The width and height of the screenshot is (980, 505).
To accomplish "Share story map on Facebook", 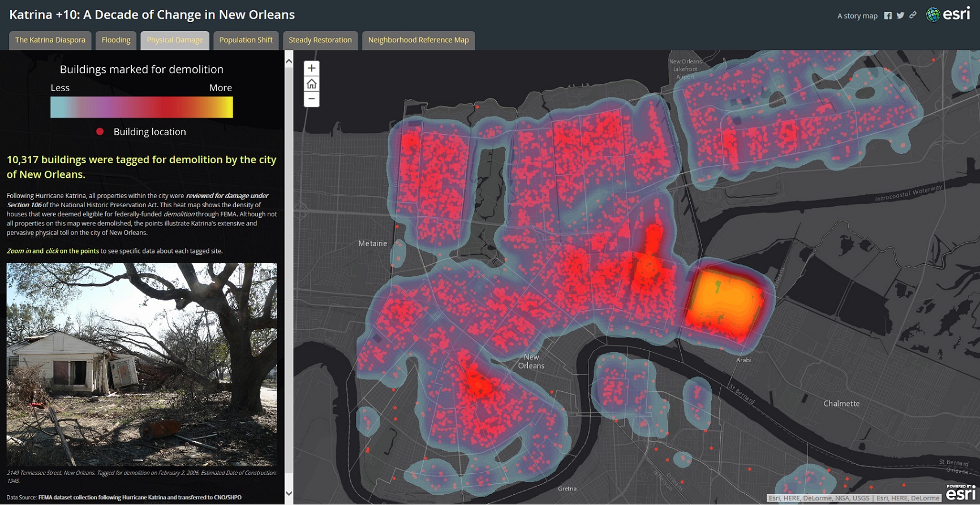I will pos(888,16).
